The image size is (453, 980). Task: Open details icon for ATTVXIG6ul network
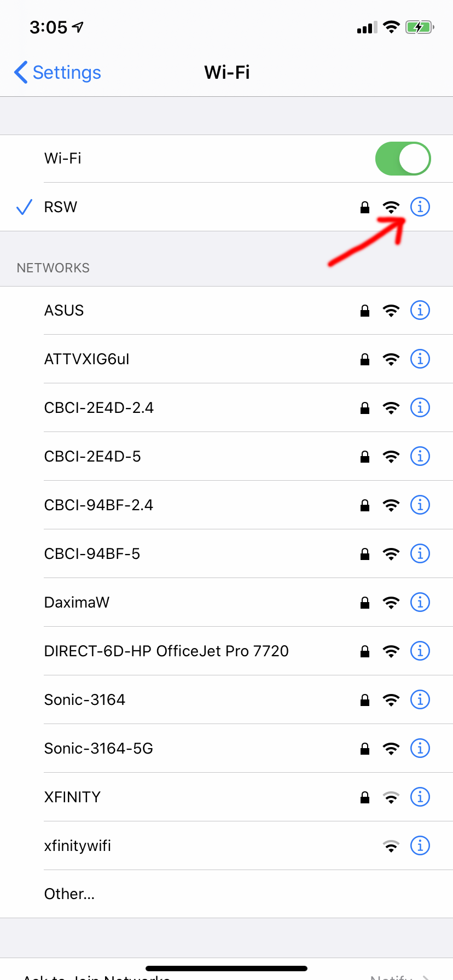420,359
